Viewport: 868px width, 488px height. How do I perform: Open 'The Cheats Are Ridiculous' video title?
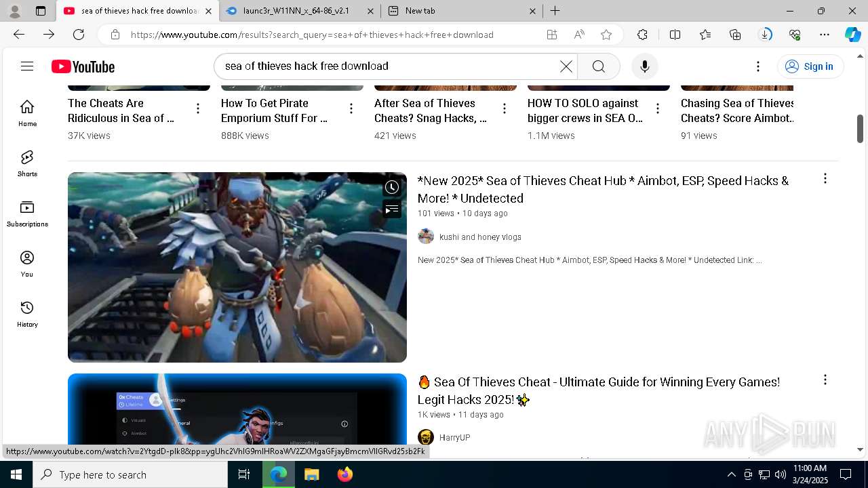click(121, 110)
